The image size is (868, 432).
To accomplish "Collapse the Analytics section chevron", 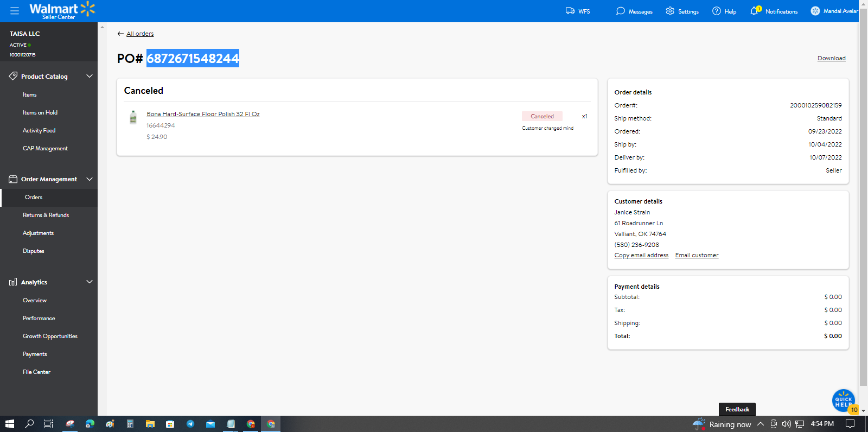I will tap(90, 282).
